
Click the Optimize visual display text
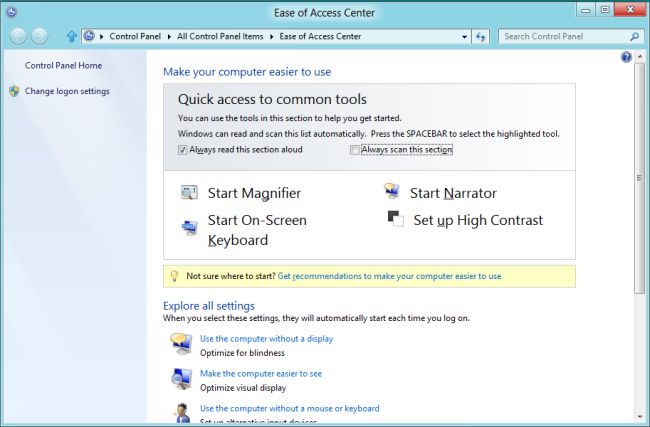[x=243, y=388]
